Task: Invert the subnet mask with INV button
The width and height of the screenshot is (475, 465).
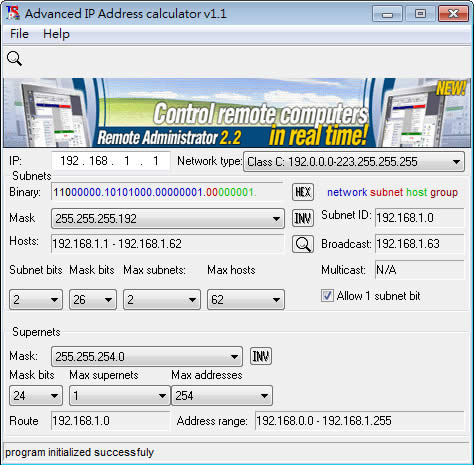Action: pyautogui.click(x=303, y=218)
